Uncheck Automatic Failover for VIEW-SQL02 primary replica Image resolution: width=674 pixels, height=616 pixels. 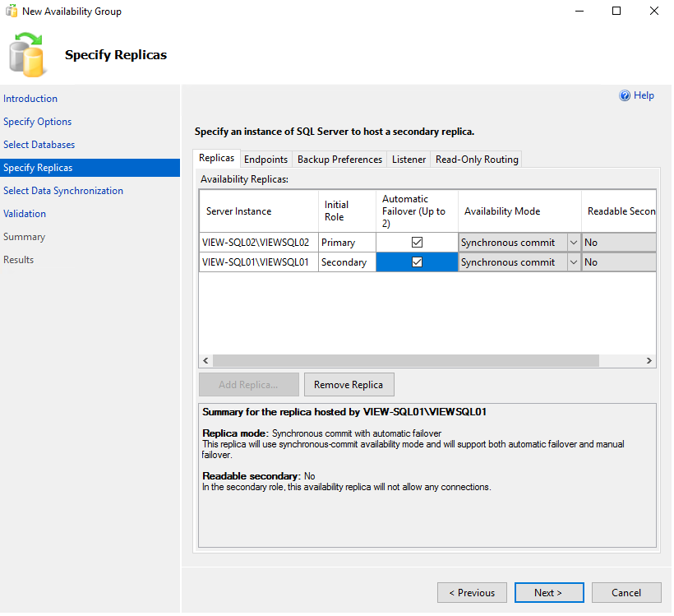[417, 243]
